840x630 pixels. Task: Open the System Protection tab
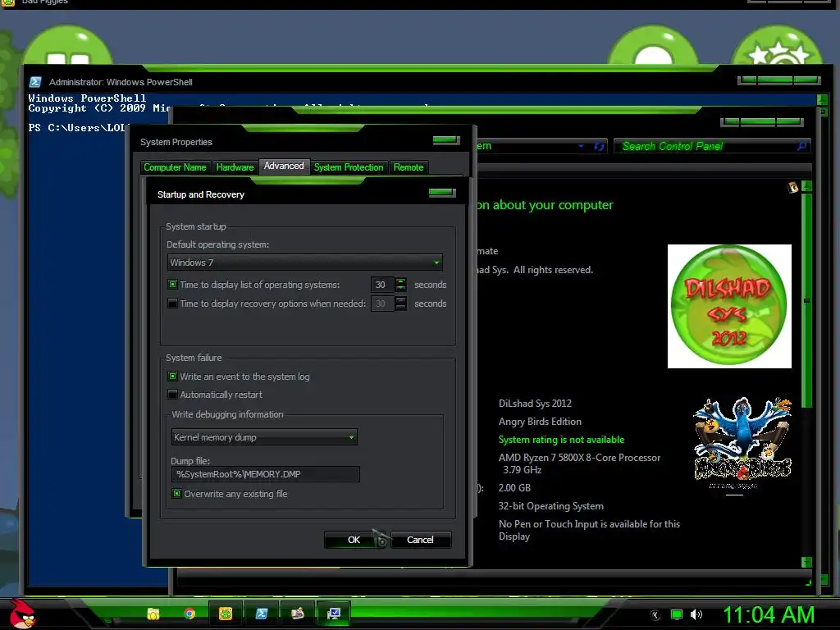(349, 167)
